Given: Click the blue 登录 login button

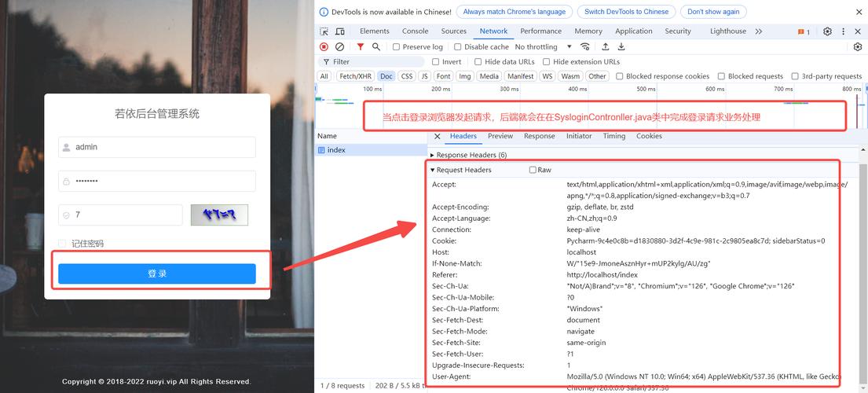Looking at the screenshot, I should coord(157,274).
